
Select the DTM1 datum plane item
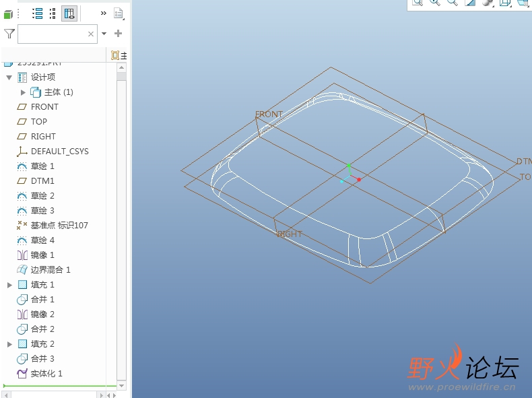click(36, 181)
